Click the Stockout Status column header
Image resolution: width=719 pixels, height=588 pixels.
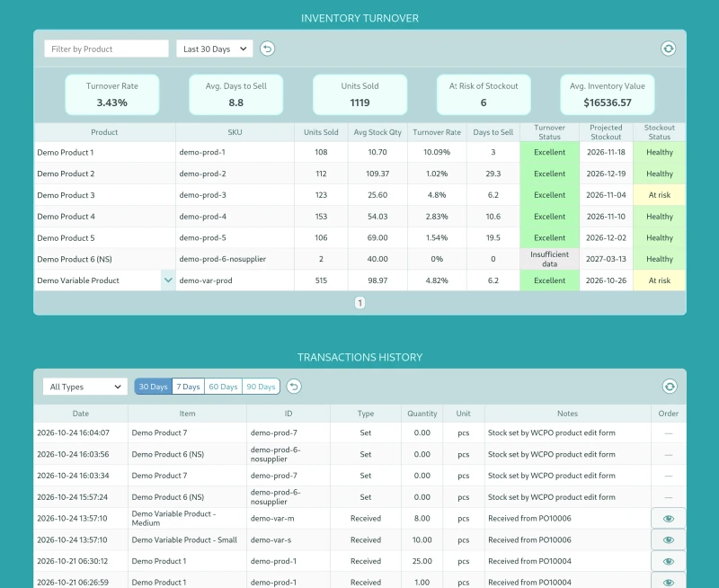[660, 132]
